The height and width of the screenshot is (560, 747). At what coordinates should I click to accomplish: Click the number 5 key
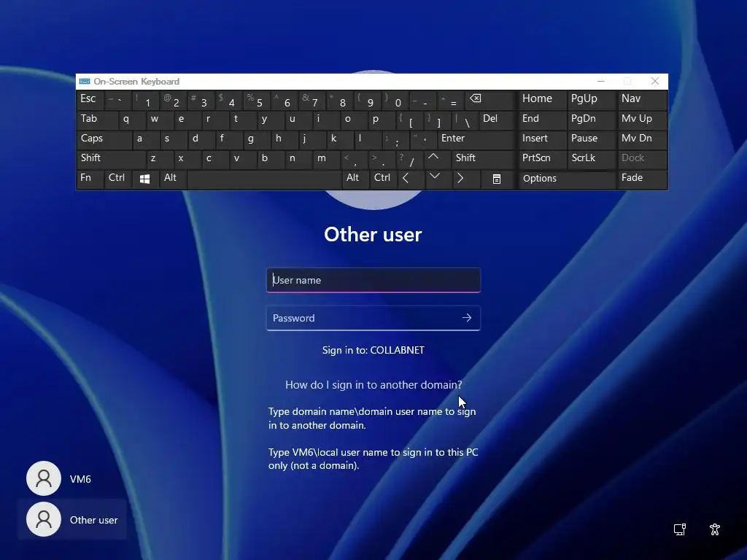[258, 99]
